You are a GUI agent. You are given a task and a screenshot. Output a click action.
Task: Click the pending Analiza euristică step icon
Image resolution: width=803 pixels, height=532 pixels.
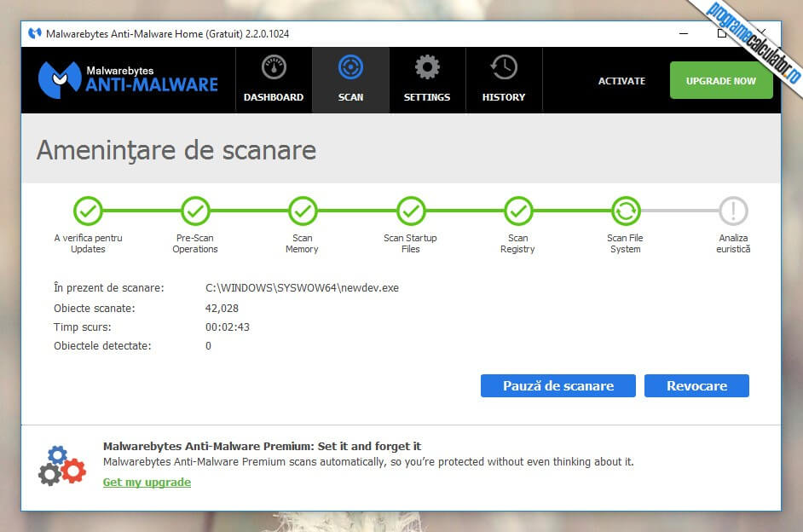point(733,210)
